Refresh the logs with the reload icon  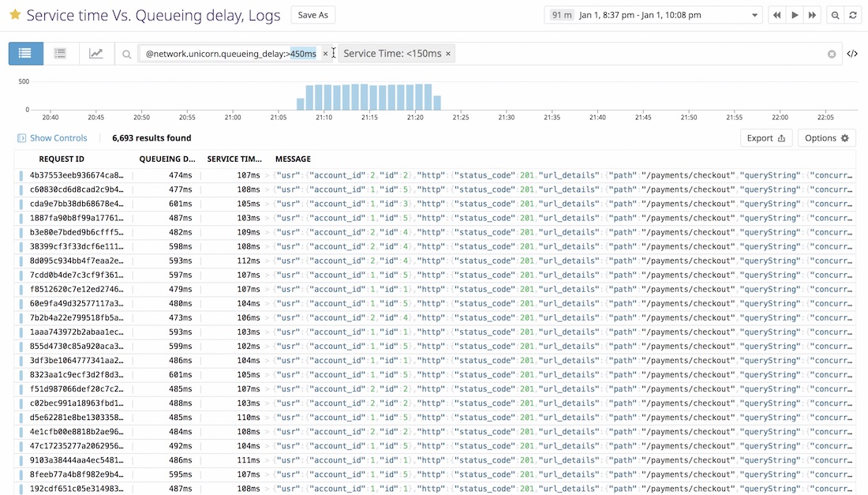pos(855,14)
